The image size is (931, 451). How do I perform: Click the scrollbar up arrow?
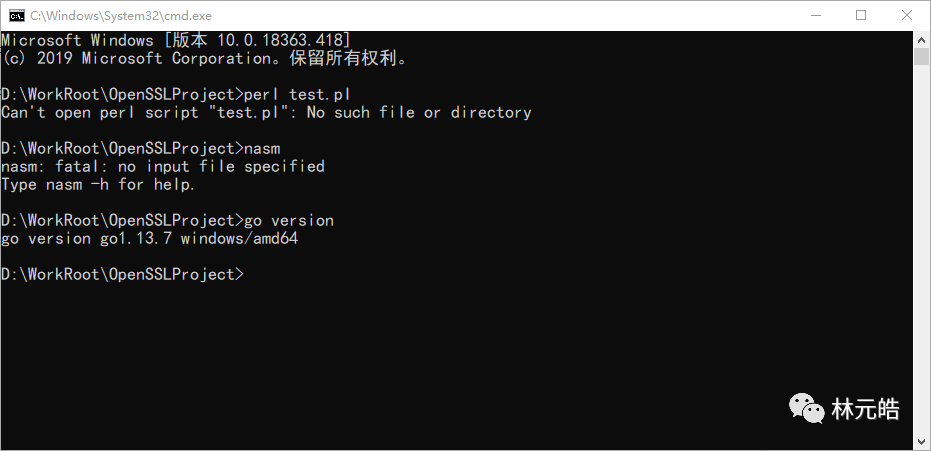pos(922,38)
